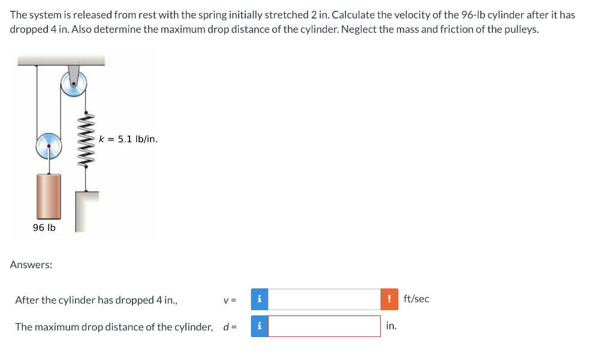Click the orange warning icon on the velocity answer

[389, 299]
